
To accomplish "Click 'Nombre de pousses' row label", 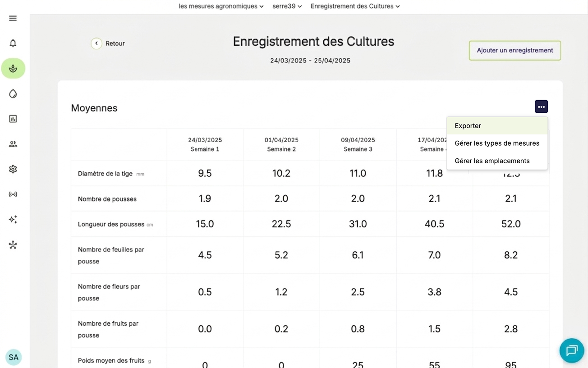I will point(107,199).
